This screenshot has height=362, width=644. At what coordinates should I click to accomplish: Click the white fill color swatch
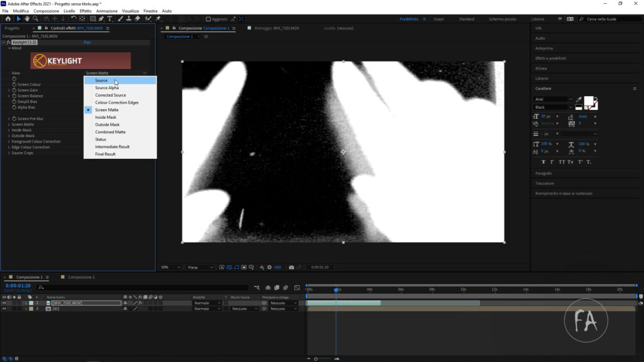[589, 101]
